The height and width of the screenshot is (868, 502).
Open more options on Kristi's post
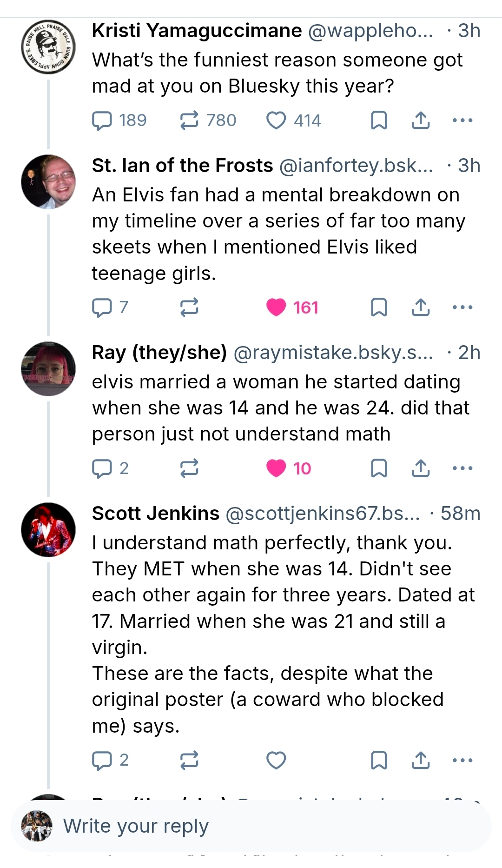click(462, 120)
